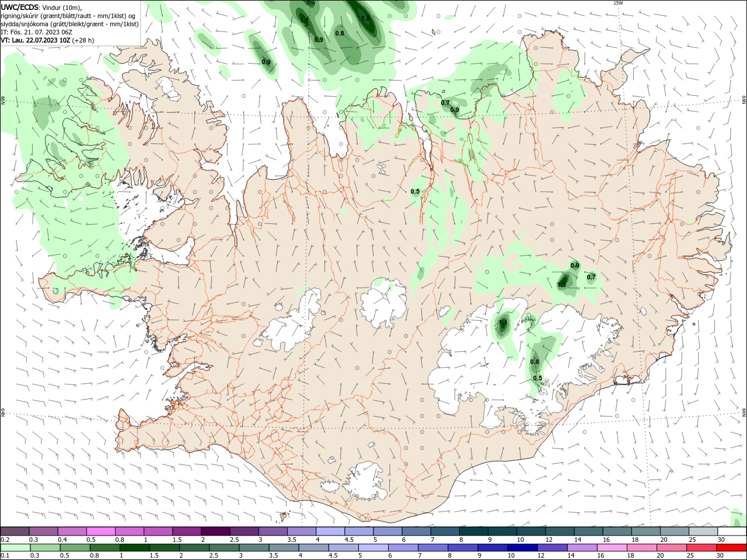Viewport: 747px width, 560px height.
Task: Click the palest green 0.1 mm rain legend swatch
Action: click(16, 548)
